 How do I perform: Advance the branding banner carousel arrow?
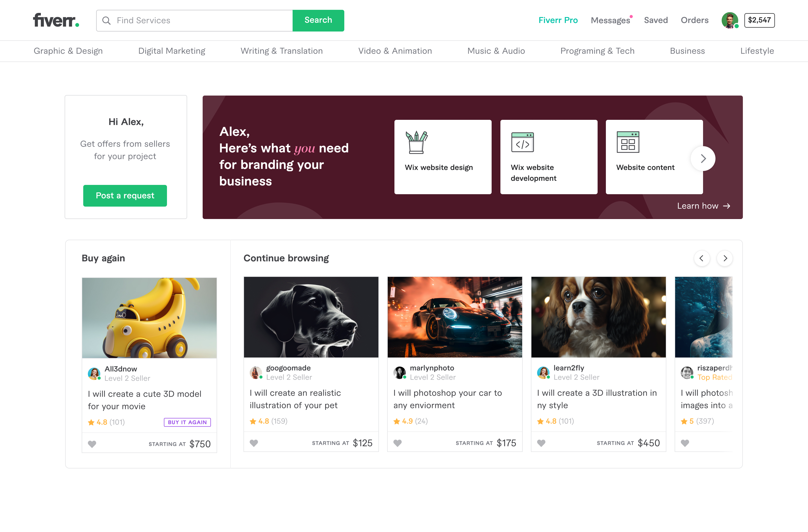[703, 159]
